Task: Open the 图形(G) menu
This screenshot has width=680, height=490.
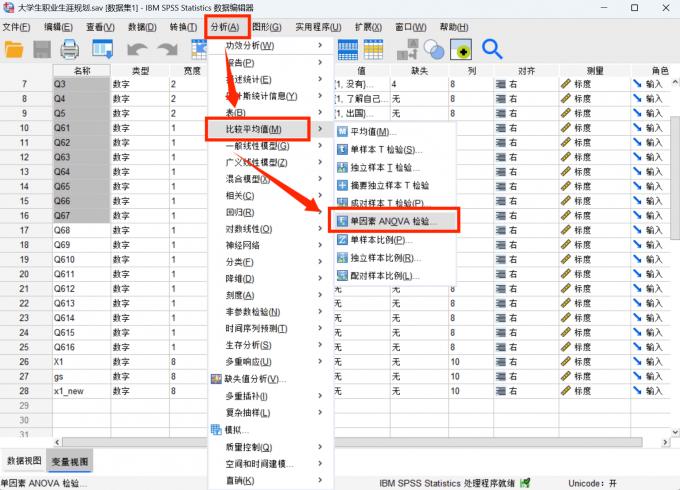Action: (267, 27)
